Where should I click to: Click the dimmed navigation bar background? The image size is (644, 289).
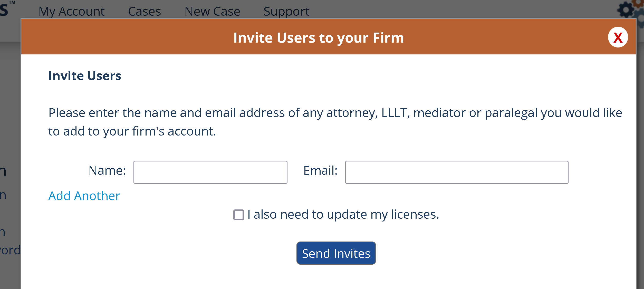click(x=436, y=9)
